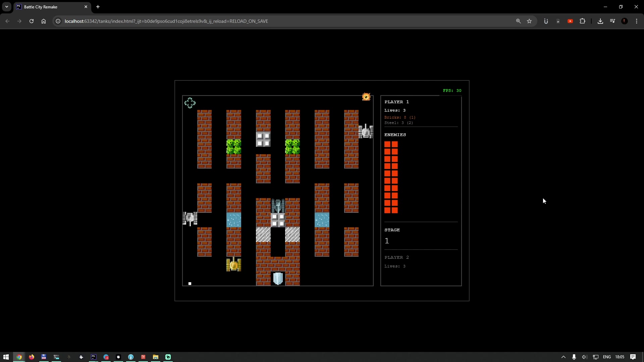Bookmark the page using the star icon
The height and width of the screenshot is (362, 644).
530,21
